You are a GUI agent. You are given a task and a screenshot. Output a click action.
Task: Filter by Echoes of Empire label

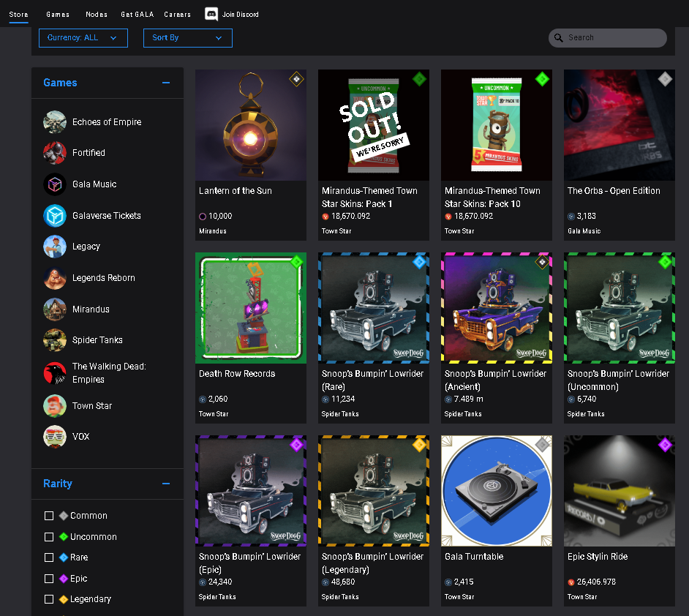107,122
